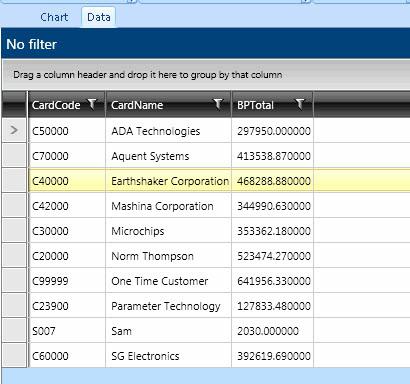Click the Parameter Technology cell
The image size is (410, 384).
pyautogui.click(x=168, y=306)
